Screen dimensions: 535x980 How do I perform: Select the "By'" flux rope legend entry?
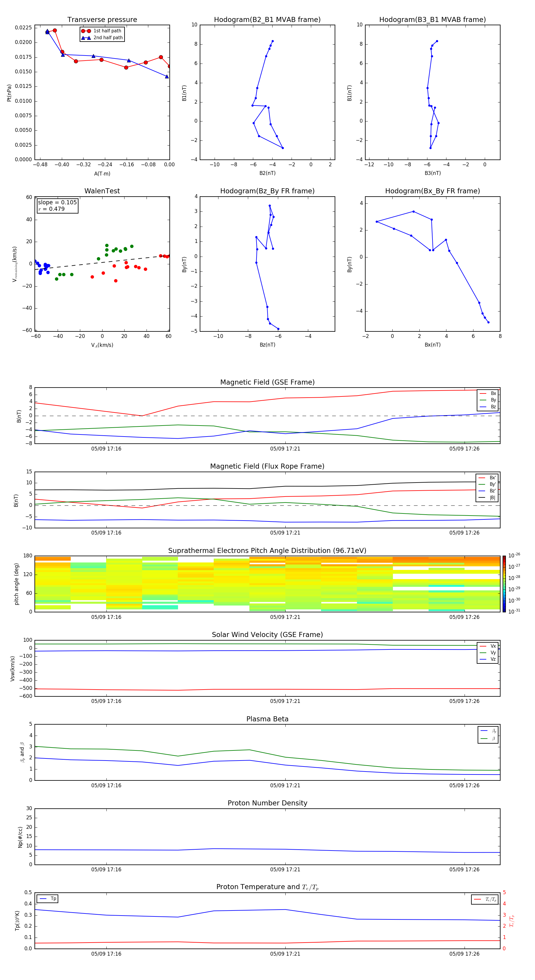pos(487,484)
